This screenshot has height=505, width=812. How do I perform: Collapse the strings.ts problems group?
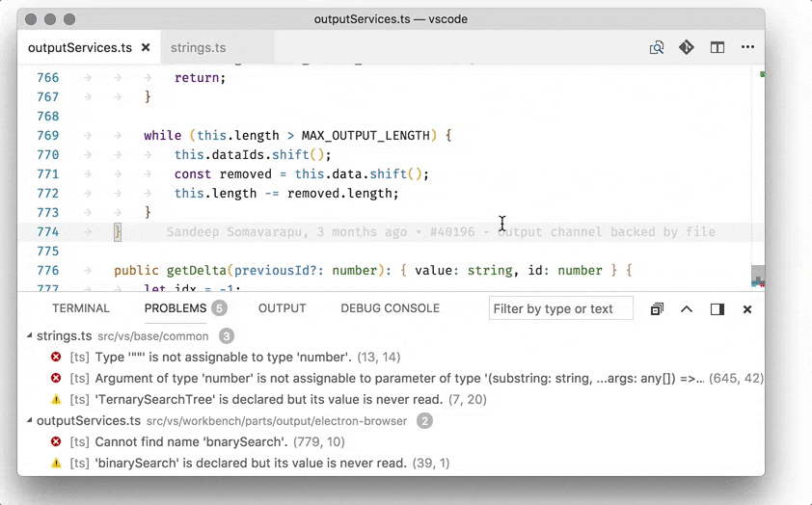pos(30,335)
